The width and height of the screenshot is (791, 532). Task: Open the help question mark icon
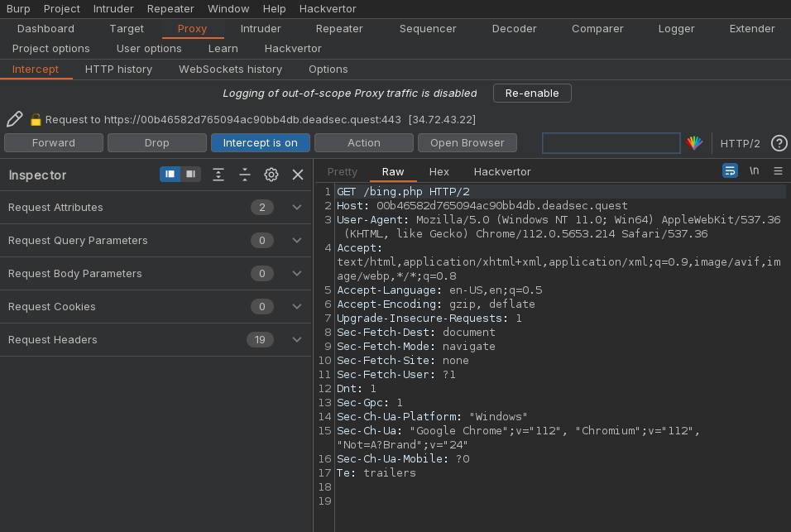(x=779, y=143)
